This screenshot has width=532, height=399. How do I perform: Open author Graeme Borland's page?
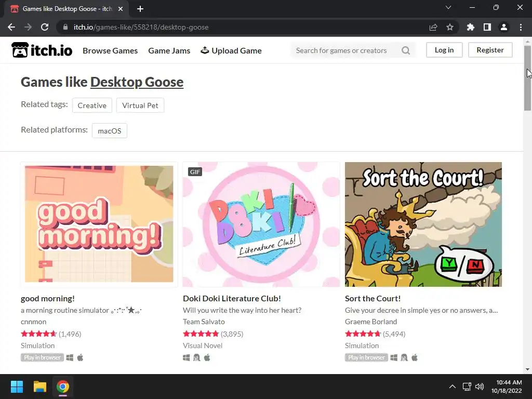click(371, 322)
